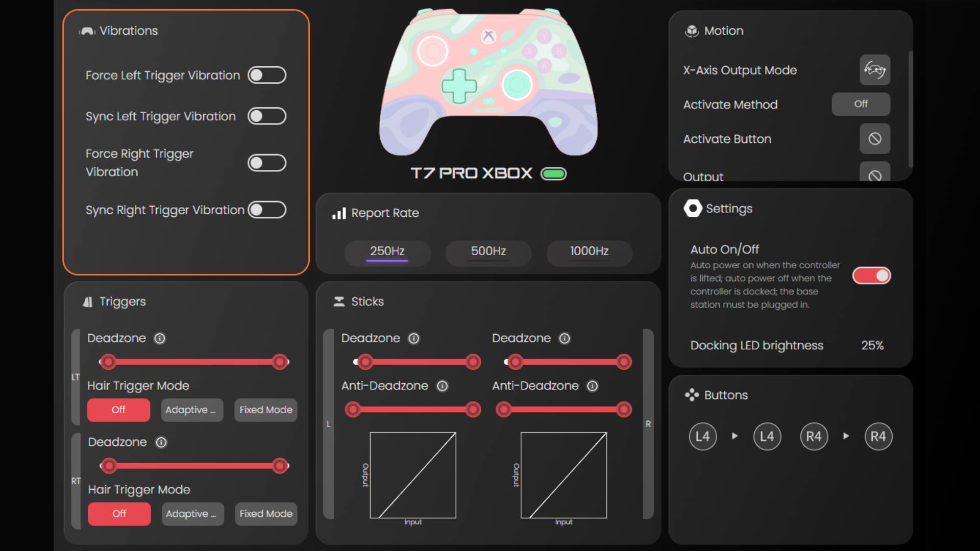This screenshot has width=980, height=551.
Task: Click the right stick response curve graph
Action: click(564, 475)
